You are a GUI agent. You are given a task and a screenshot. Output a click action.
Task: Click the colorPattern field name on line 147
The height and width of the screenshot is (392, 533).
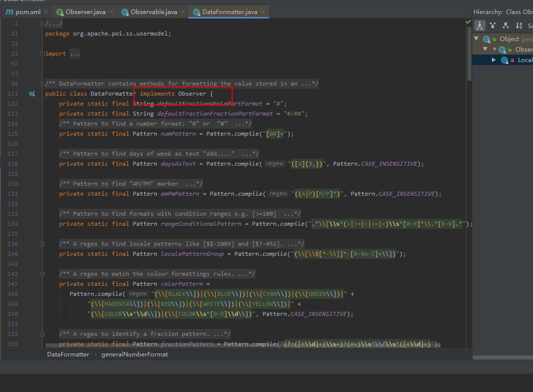pyautogui.click(x=181, y=284)
